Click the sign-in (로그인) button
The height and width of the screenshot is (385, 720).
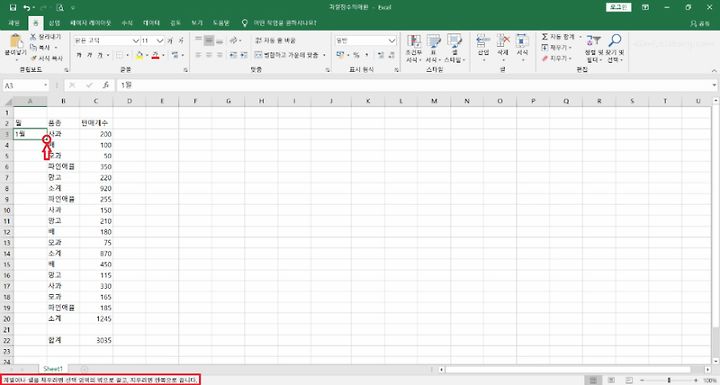(619, 7)
